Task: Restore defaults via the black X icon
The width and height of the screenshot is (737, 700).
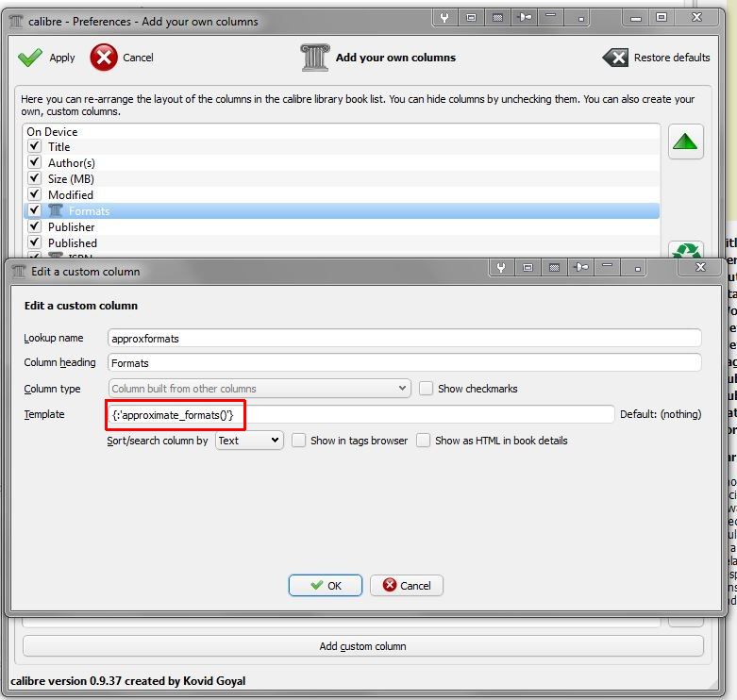Action: [x=615, y=58]
